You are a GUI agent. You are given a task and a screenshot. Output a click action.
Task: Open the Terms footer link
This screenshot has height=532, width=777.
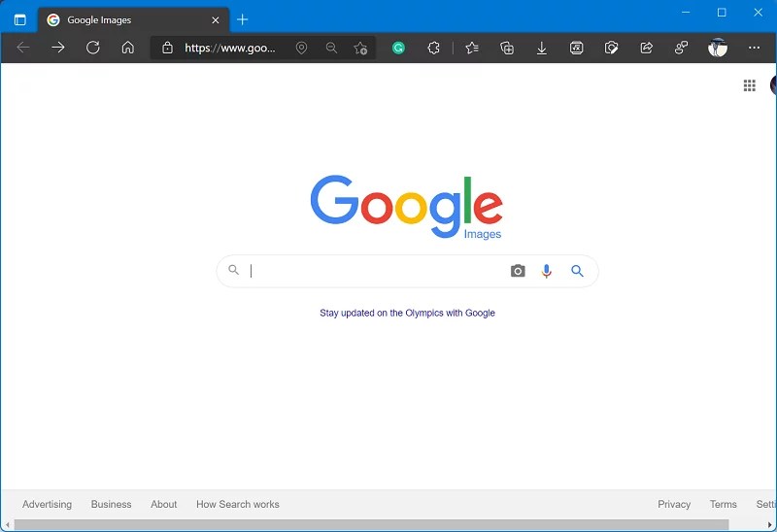pos(723,504)
